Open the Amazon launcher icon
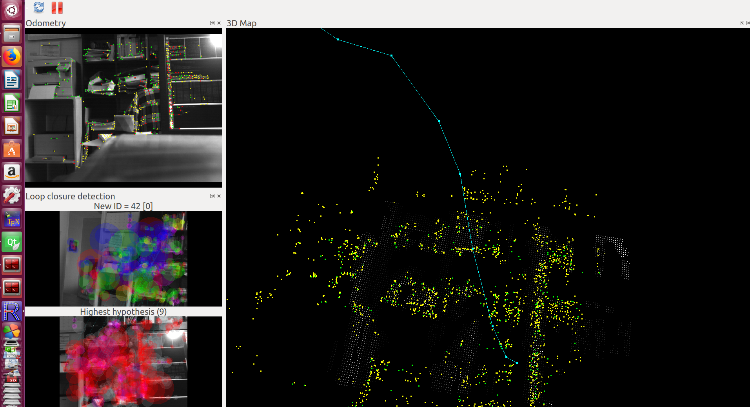This screenshot has height=407, width=750. tap(12, 172)
